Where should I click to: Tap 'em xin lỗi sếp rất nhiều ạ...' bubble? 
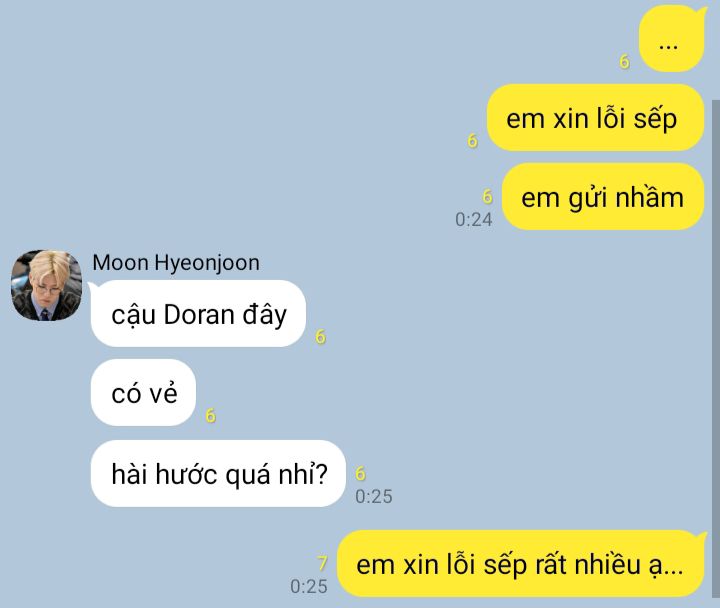[522, 563]
